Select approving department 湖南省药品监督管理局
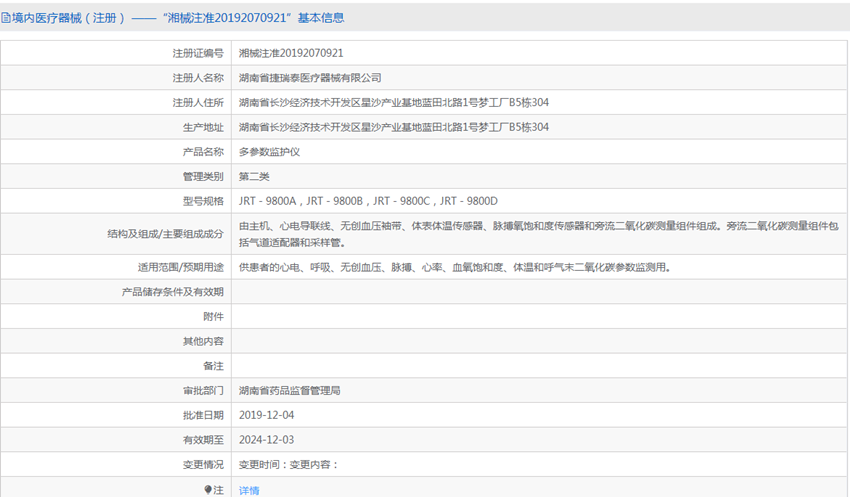Viewport: 850px width, 497px height. (x=289, y=391)
